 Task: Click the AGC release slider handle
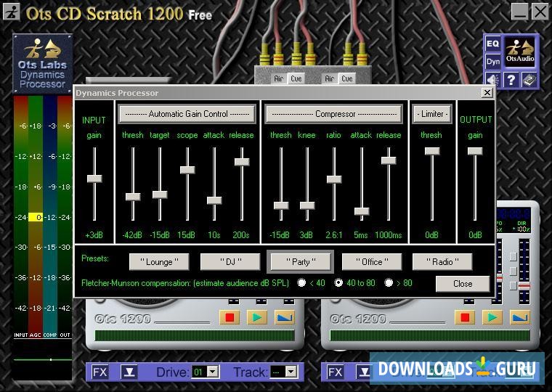click(x=242, y=162)
